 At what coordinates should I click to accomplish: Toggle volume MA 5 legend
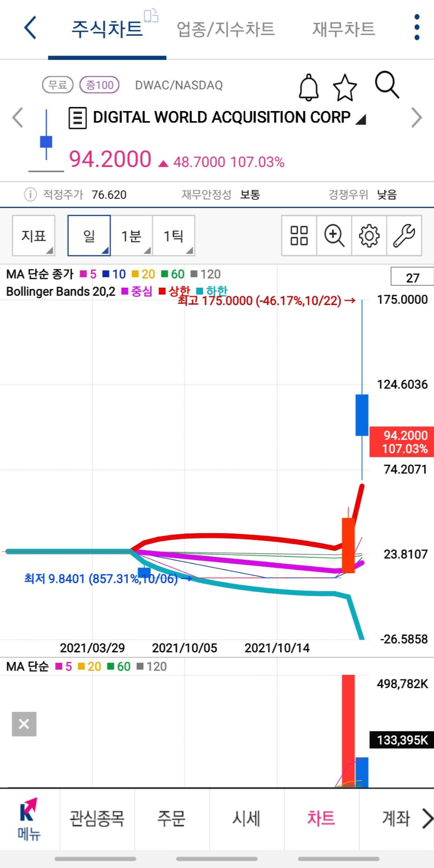64,667
